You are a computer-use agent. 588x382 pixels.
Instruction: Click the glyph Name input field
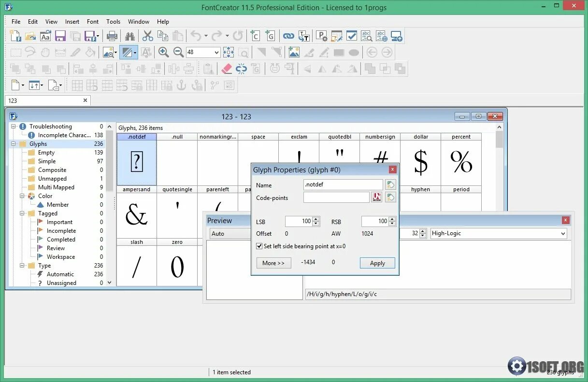(x=343, y=184)
